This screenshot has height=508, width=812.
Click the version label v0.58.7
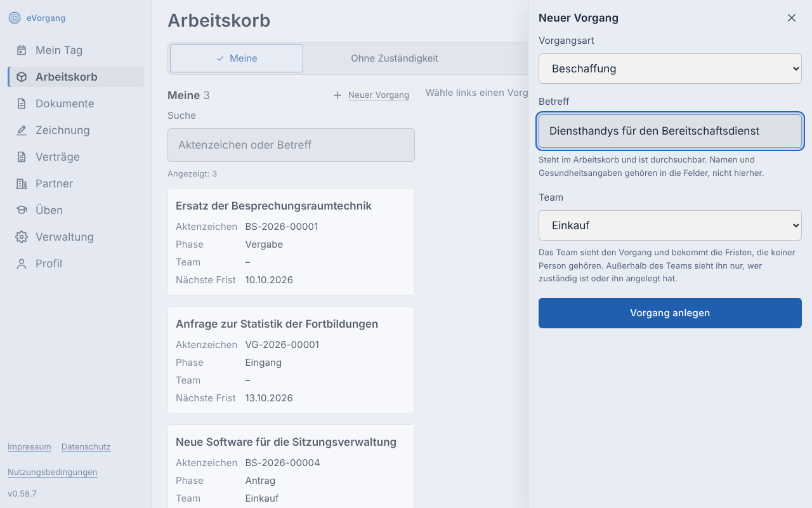tap(22, 493)
